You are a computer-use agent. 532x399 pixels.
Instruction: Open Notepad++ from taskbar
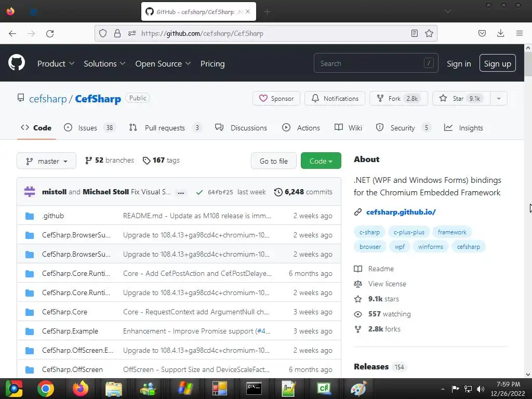click(289, 389)
